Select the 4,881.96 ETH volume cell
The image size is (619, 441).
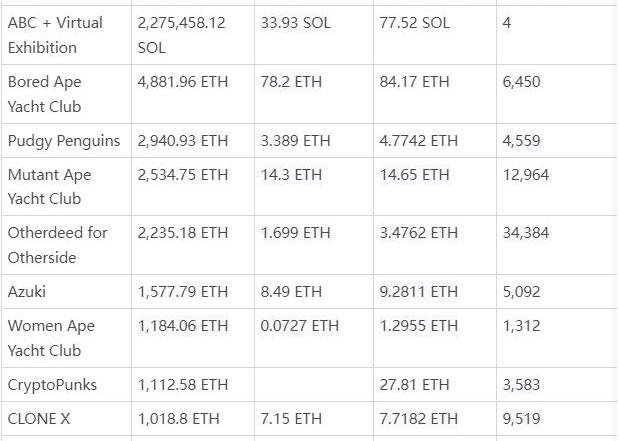182,82
